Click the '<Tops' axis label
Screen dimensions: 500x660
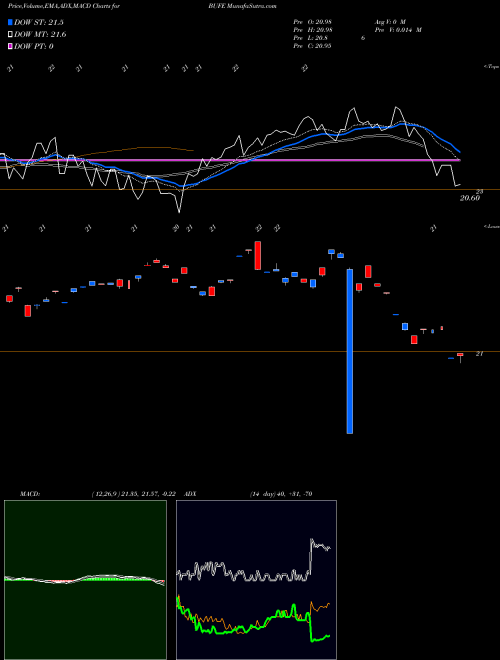[491, 67]
